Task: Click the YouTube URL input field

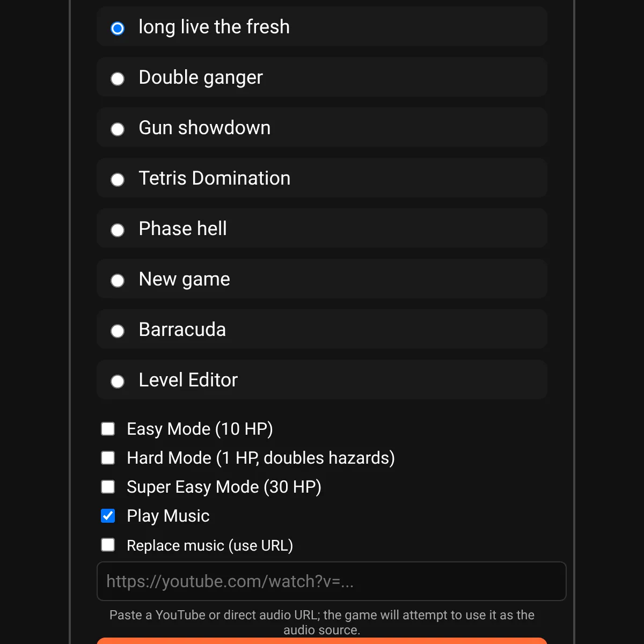Action: pyautogui.click(x=331, y=581)
